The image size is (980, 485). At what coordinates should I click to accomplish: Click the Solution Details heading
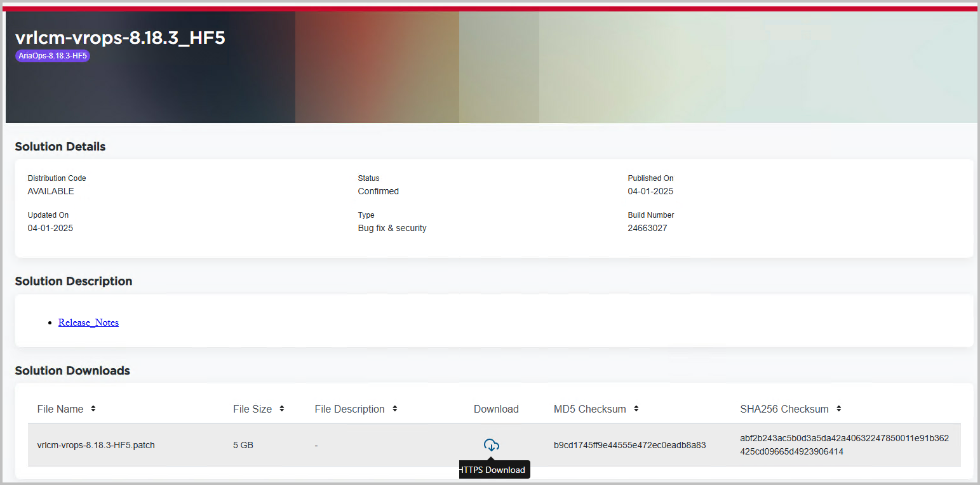(60, 147)
